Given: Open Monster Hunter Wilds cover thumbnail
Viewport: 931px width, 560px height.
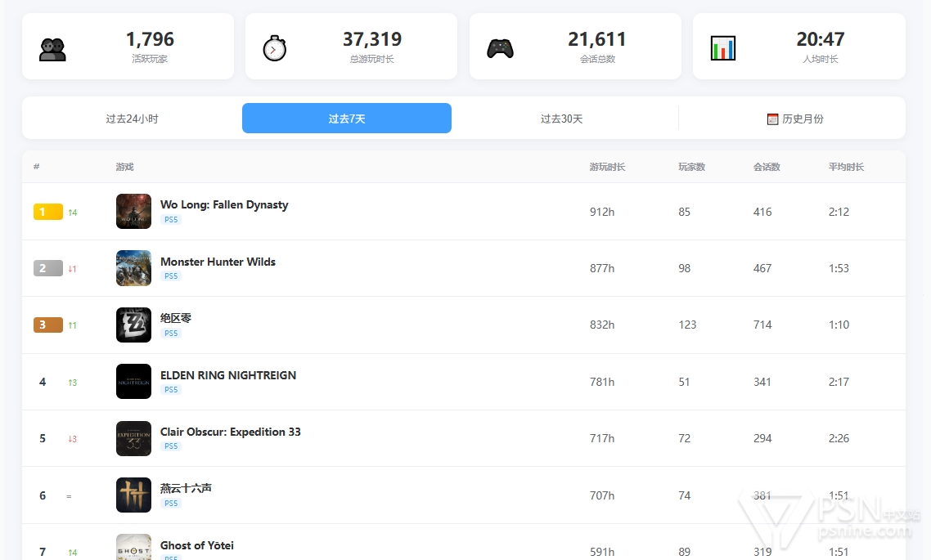Looking at the screenshot, I should [x=133, y=268].
